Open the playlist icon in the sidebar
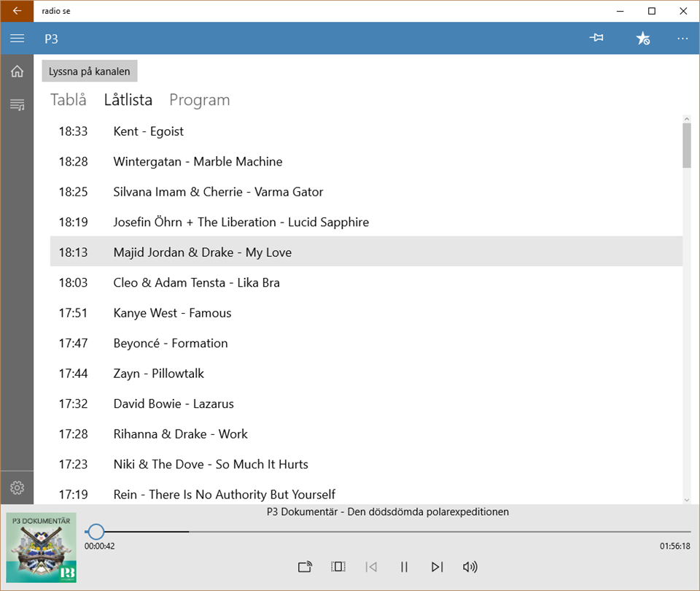Screen dimensions: 700x591 pos(17,104)
